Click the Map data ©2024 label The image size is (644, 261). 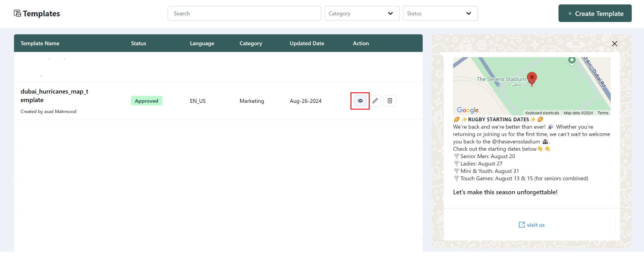(x=578, y=113)
